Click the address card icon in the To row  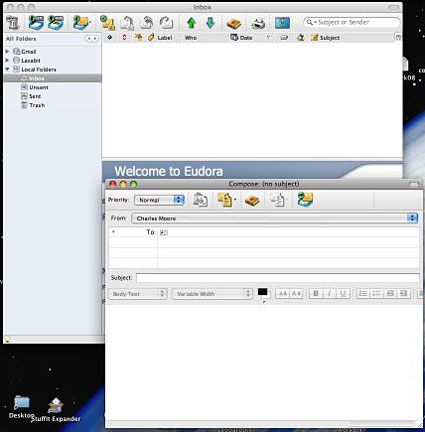(x=164, y=232)
